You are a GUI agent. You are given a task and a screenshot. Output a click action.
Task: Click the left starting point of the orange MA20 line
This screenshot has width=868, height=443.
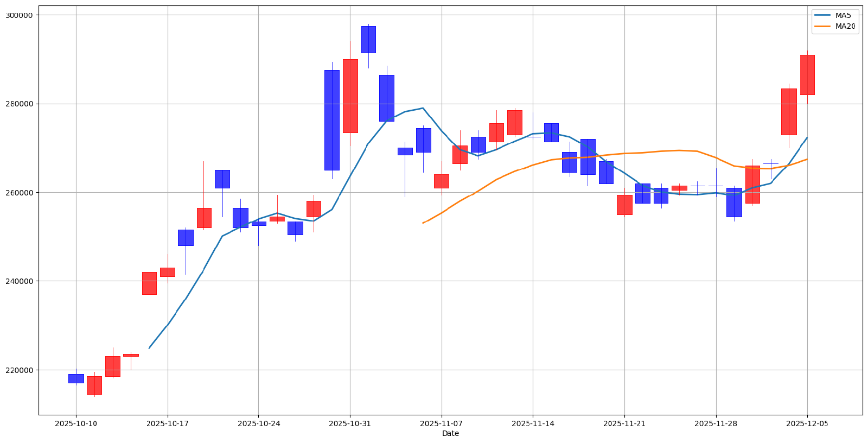[423, 223]
